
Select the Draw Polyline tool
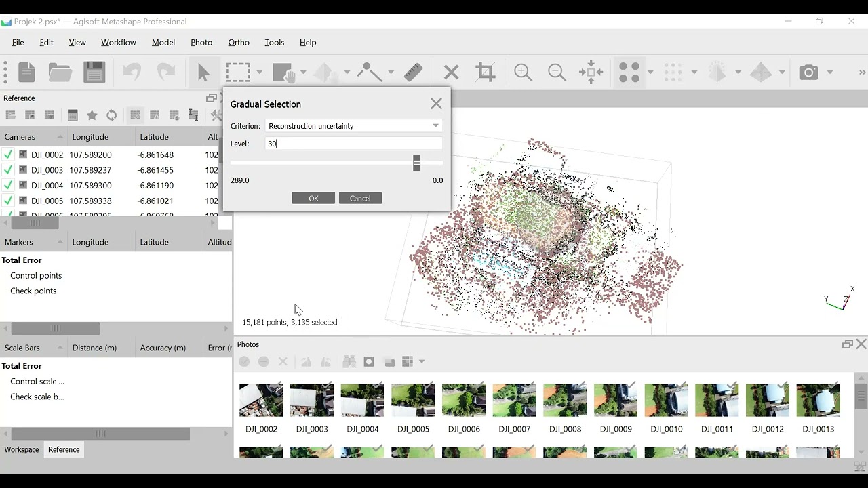(x=370, y=73)
